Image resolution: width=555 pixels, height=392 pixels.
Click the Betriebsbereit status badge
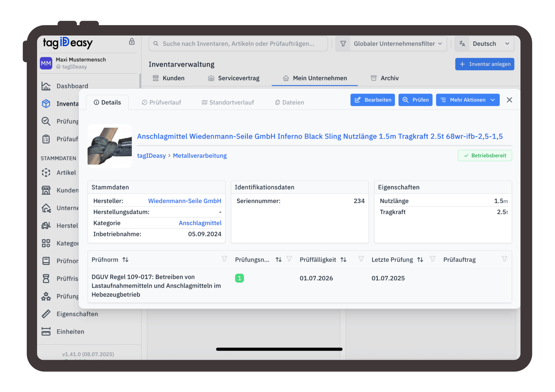click(x=485, y=156)
